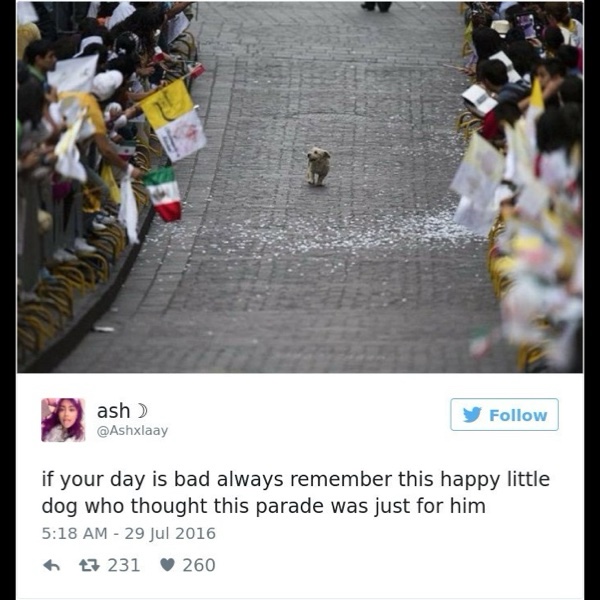The height and width of the screenshot is (600, 600).
Task: Open the tweet timestamp 5:18 AM
Action: pos(74,533)
